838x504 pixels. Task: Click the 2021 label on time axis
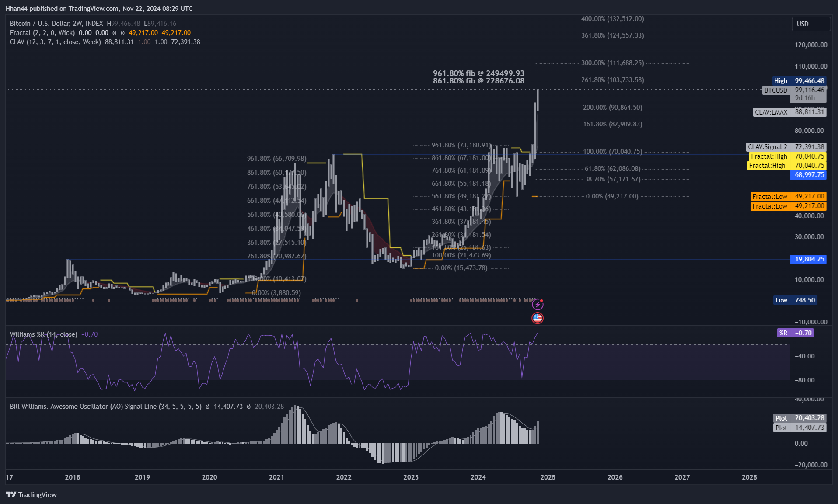pyautogui.click(x=276, y=477)
